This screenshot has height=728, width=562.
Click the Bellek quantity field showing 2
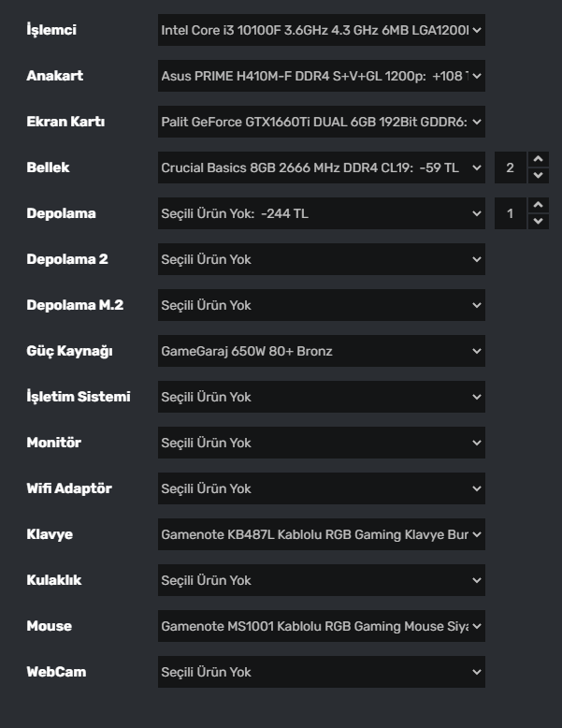tap(511, 167)
